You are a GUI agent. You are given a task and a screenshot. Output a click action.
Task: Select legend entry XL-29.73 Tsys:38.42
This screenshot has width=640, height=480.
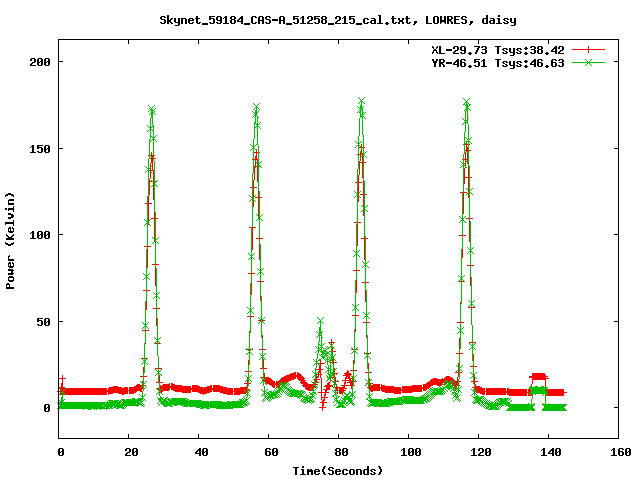coord(498,50)
